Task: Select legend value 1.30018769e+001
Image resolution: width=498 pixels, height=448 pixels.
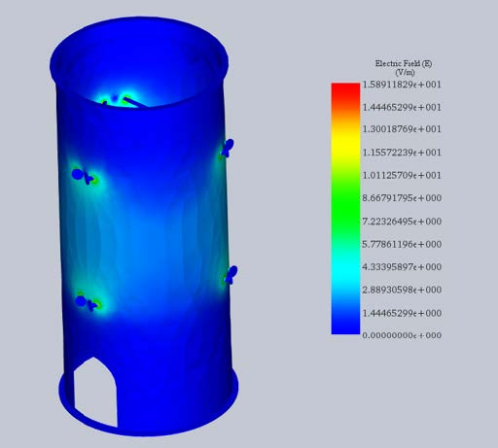Action: 402,129
